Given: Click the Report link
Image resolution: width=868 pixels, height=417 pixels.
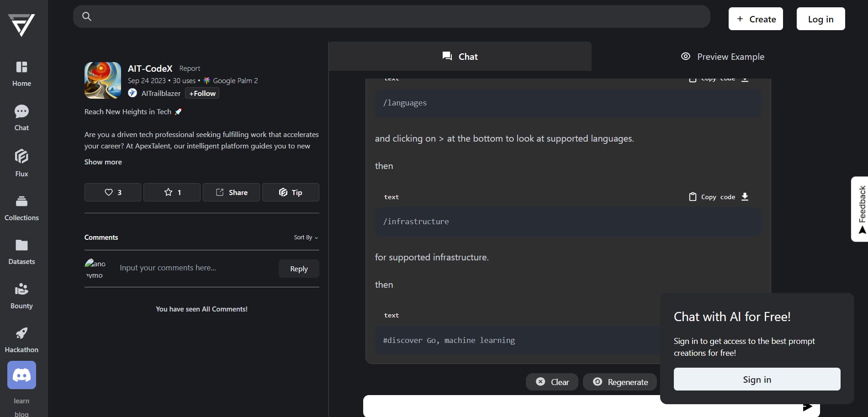Looking at the screenshot, I should click(x=190, y=69).
